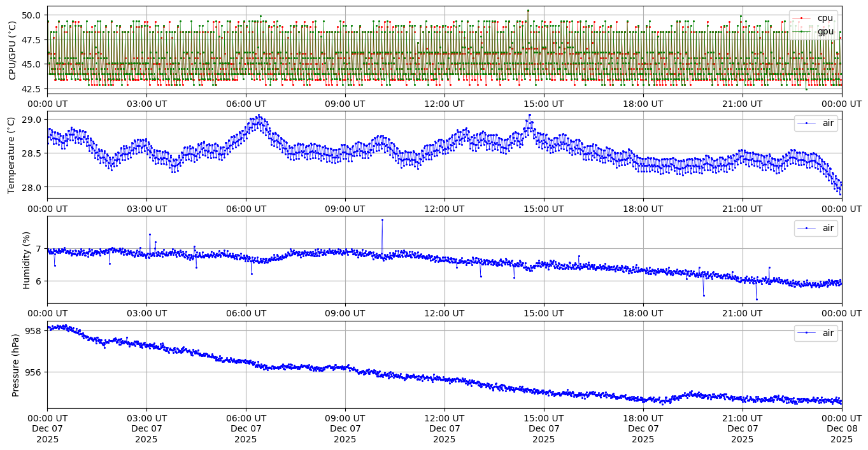
Task: Click 12:00 UT tick under the Pressure plot
Action: point(444,418)
